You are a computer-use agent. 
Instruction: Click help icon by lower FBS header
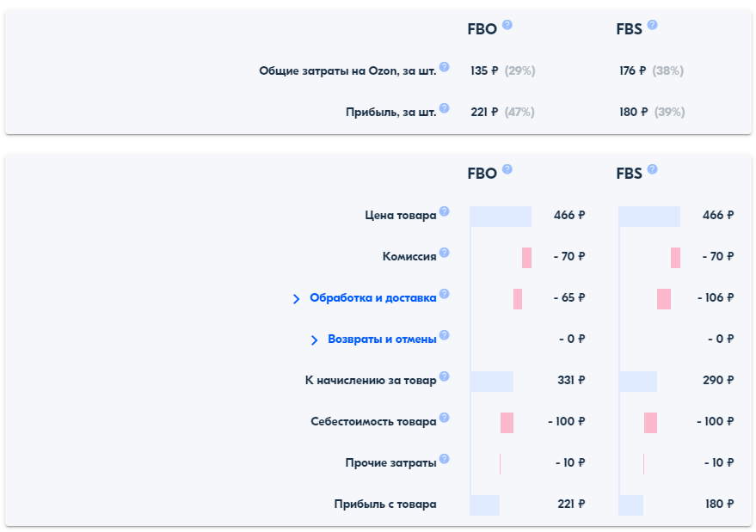point(653,169)
